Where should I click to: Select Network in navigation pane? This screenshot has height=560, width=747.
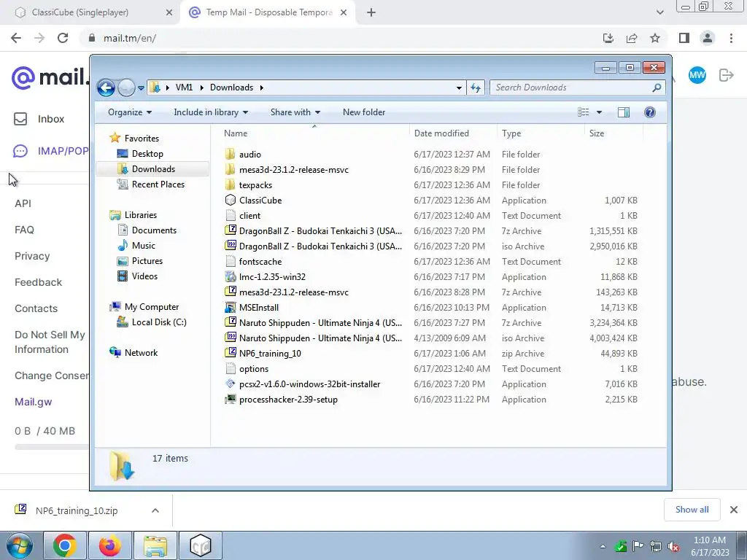[x=141, y=353]
